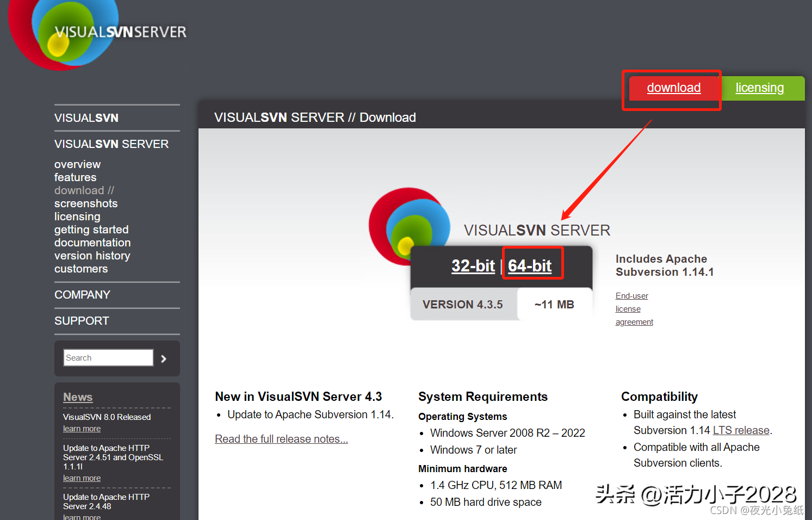Click the Apache HTTP Server 2.4.48 news title

106,502
